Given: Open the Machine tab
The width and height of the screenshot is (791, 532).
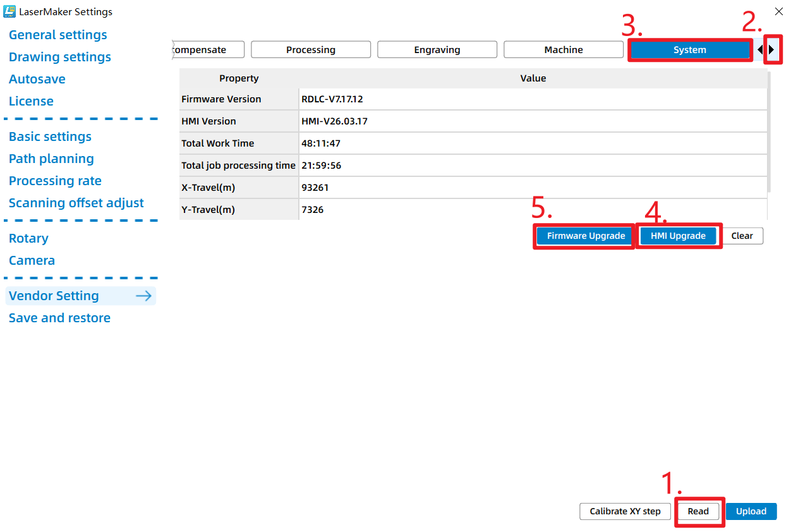Looking at the screenshot, I should tap(564, 49).
